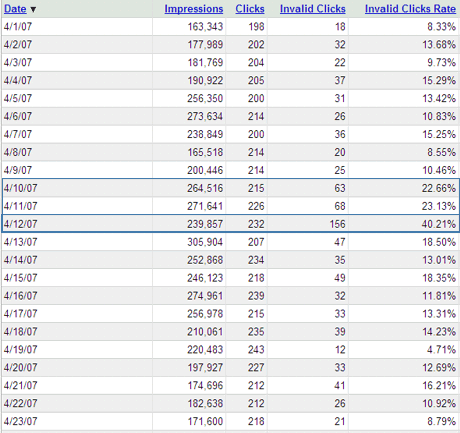Click the 22.66% invalid clicks rate
This screenshot has width=460, height=433.
click(x=439, y=188)
